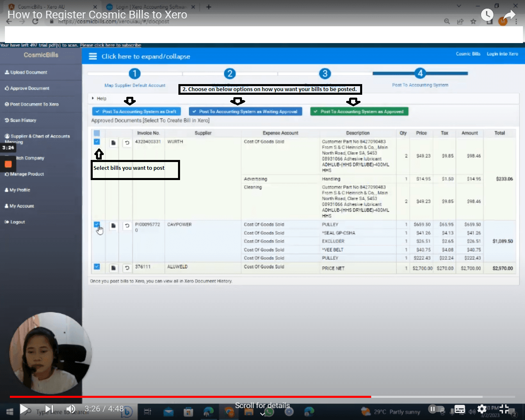Open document icon for invoice 4320400331

(x=113, y=143)
